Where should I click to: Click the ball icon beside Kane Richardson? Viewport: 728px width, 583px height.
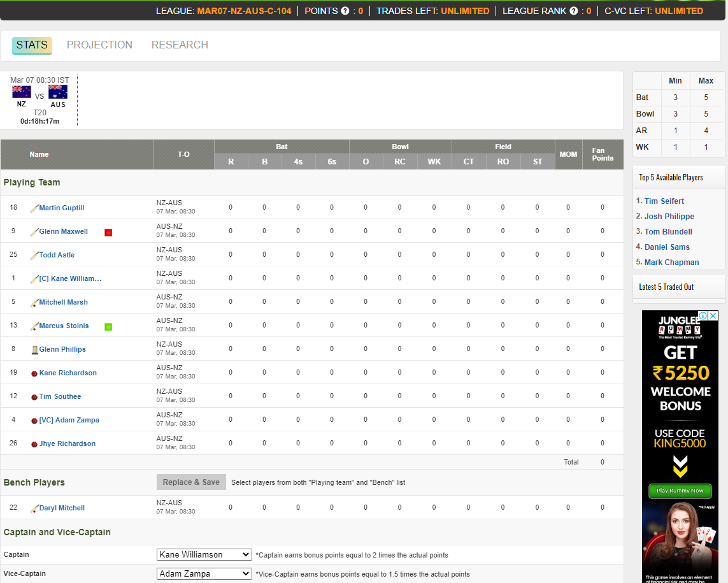coord(34,373)
